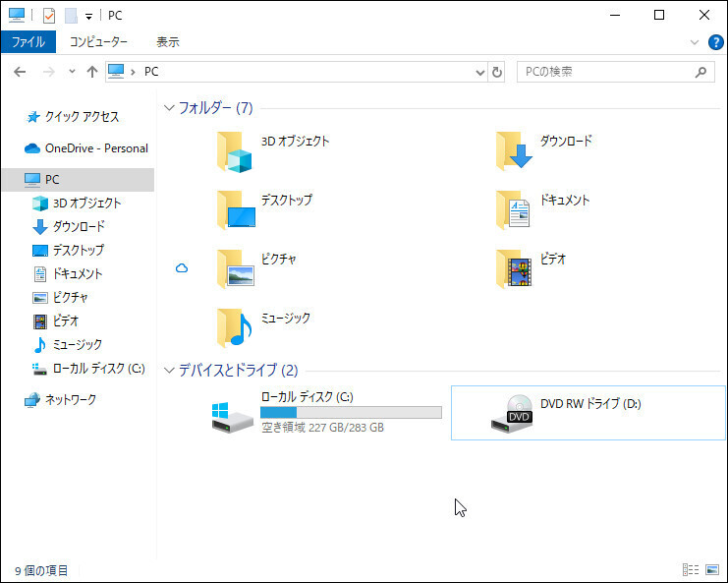Select OneDrive - Personal in the sidebar

pos(85,148)
